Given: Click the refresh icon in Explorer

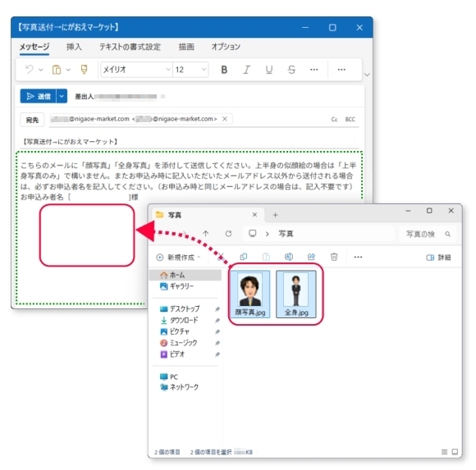Looking at the screenshot, I should point(229,233).
